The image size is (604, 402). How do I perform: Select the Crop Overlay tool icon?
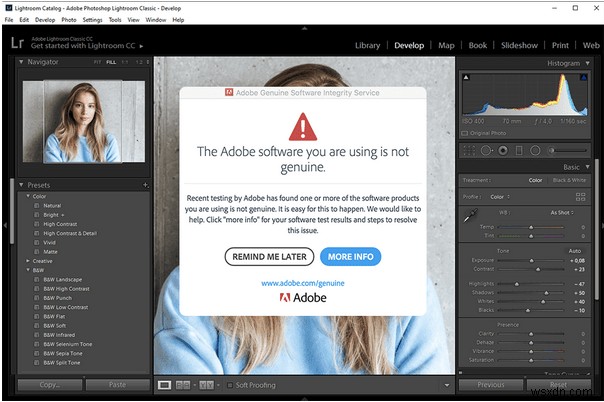coord(469,151)
